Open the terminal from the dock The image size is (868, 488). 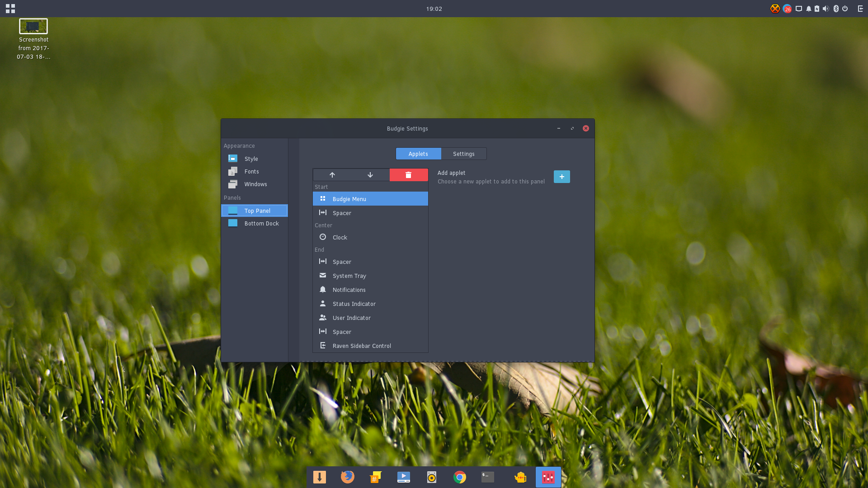click(x=488, y=477)
